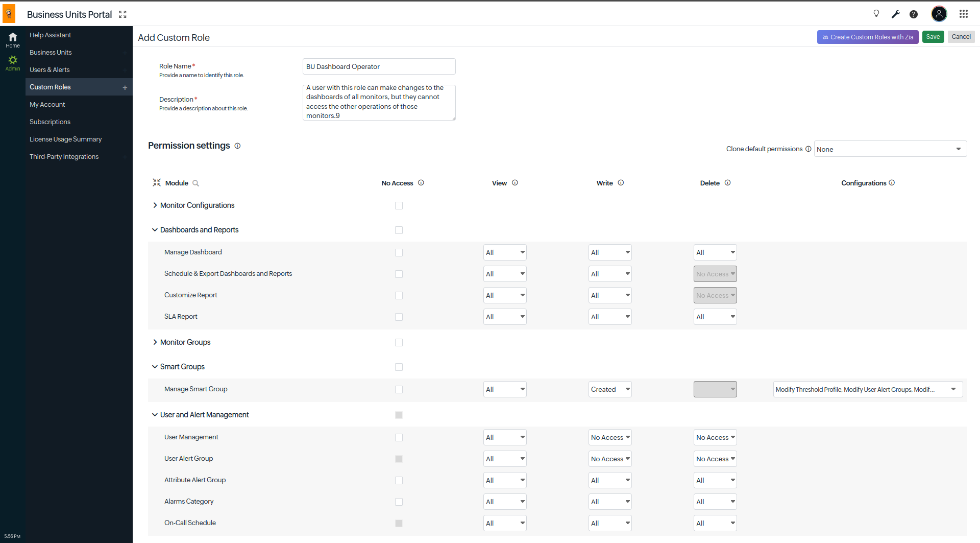Open Write dropdown for Schedule & Export Dashboards
The width and height of the screenshot is (980, 543).
pyautogui.click(x=610, y=274)
